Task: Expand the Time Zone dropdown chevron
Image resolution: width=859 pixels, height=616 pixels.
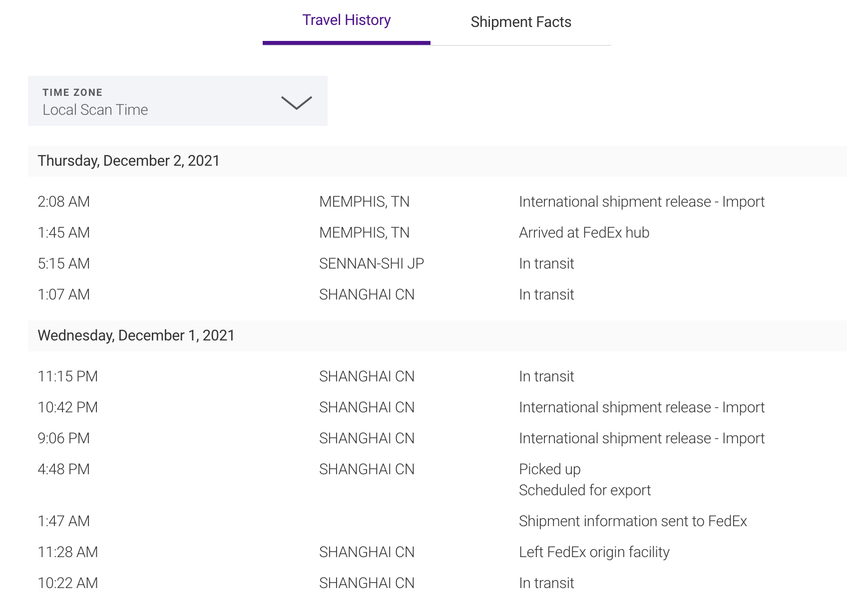Action: (x=296, y=102)
